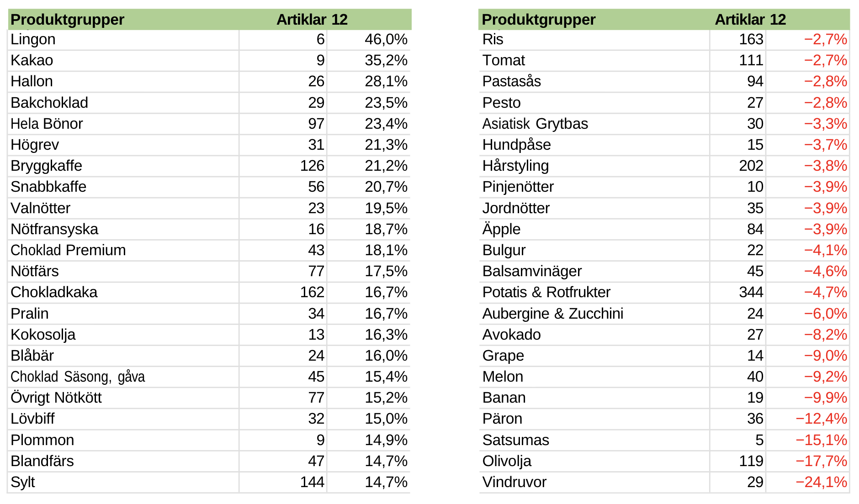Click the Hårstyling article count 202
This screenshot has height=504, width=859.
tap(751, 166)
